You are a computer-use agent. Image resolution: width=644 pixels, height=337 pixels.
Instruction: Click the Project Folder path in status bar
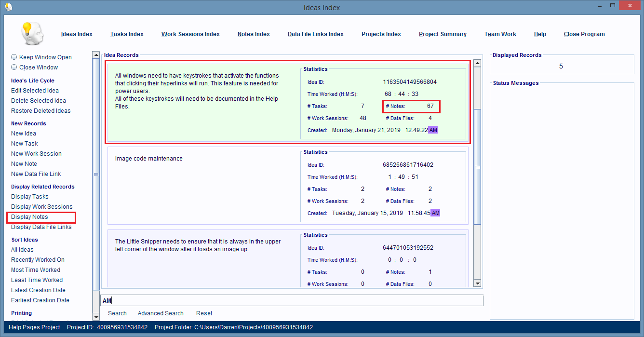(234, 327)
